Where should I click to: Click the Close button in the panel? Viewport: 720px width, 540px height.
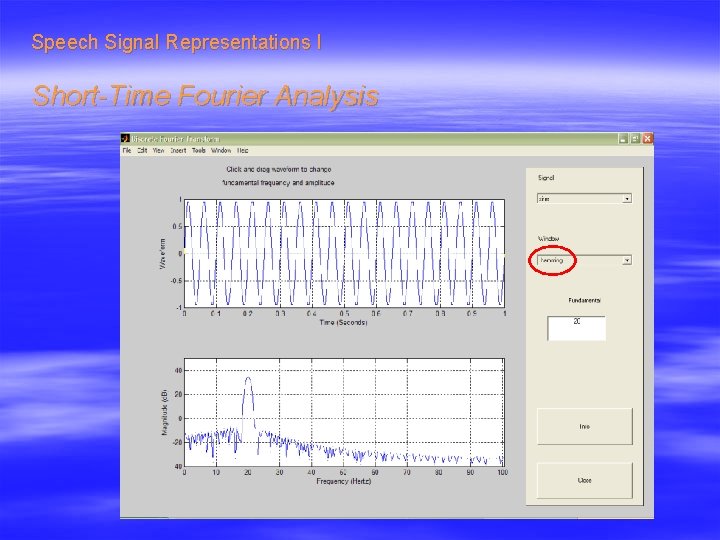[x=585, y=480]
